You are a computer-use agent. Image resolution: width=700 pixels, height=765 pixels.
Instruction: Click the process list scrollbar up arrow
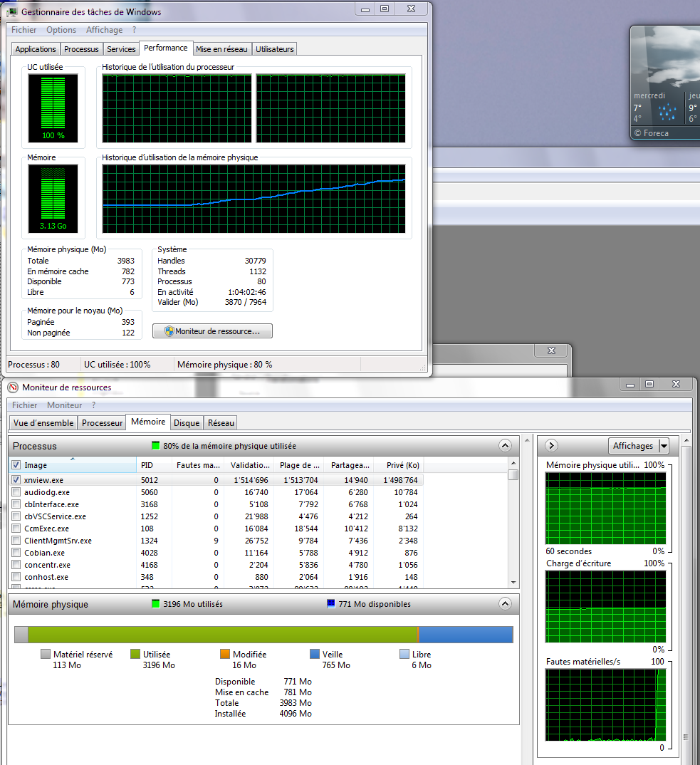click(x=513, y=462)
